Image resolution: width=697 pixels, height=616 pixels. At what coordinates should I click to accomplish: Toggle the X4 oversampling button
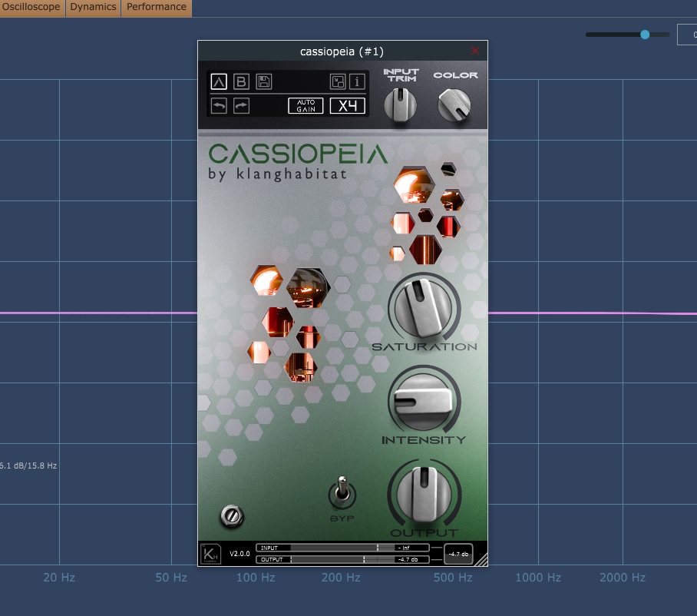click(348, 106)
